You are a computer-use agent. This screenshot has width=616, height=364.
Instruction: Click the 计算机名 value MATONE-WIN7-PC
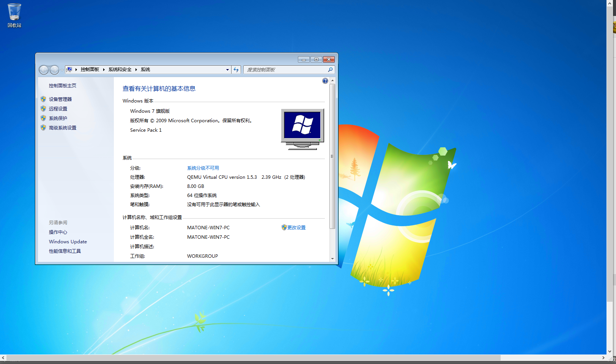[208, 227]
